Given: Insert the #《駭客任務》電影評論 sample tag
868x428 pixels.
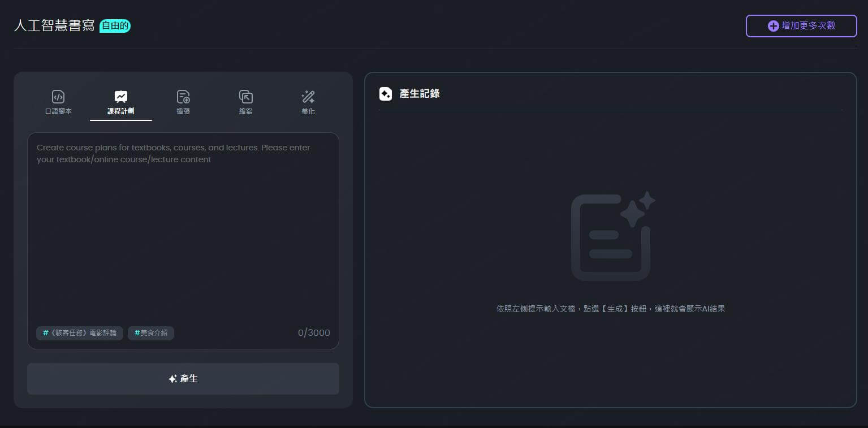Looking at the screenshot, I should tap(80, 333).
